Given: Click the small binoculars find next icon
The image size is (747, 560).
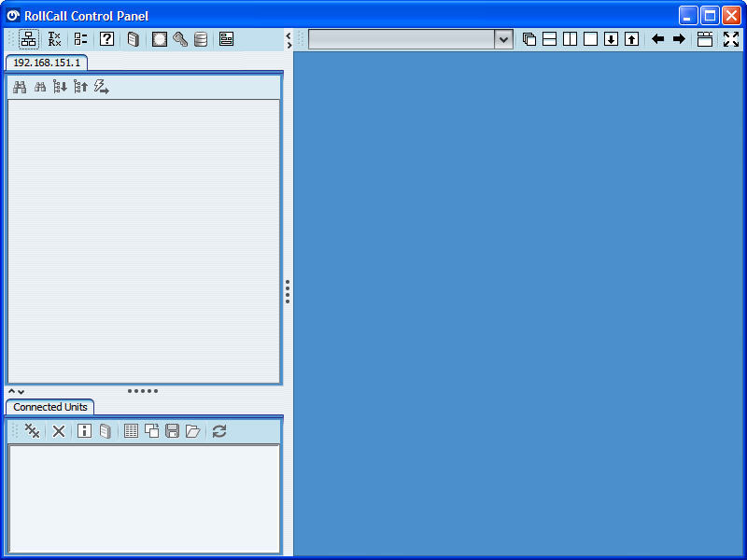Looking at the screenshot, I should pyautogui.click(x=40, y=87).
